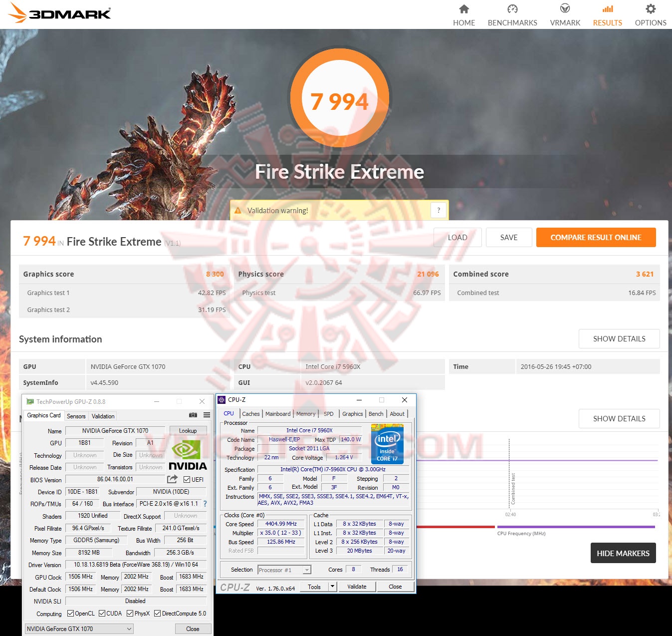Click the Tools button in CPU-Z
Screen dimensions: 672x636
(314, 587)
